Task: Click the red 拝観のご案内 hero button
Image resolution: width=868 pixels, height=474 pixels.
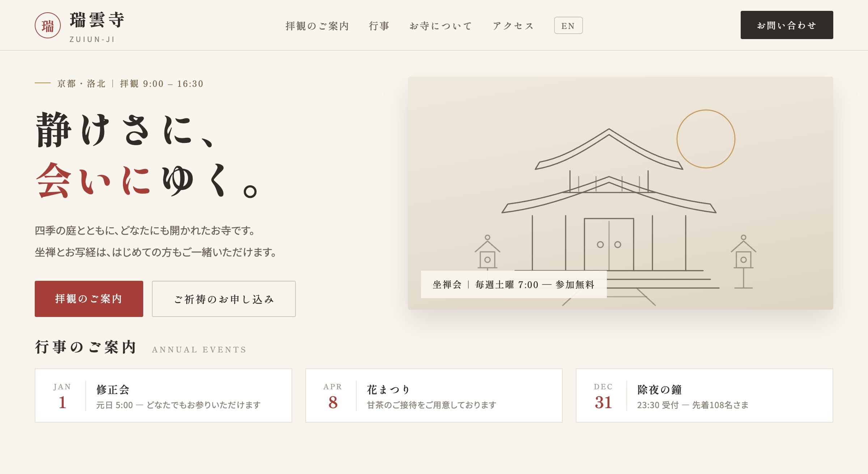Action: pos(89,299)
